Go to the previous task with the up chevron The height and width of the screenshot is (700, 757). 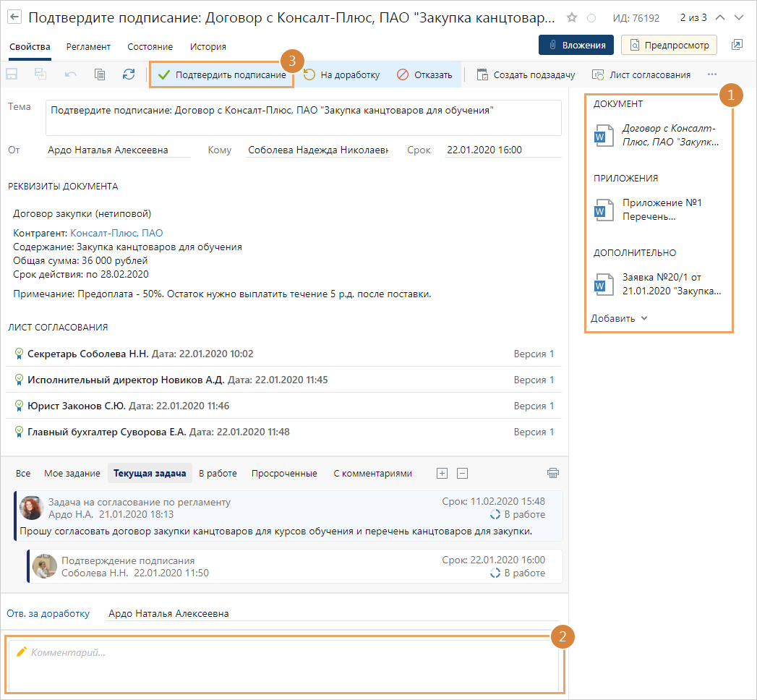[x=720, y=17]
